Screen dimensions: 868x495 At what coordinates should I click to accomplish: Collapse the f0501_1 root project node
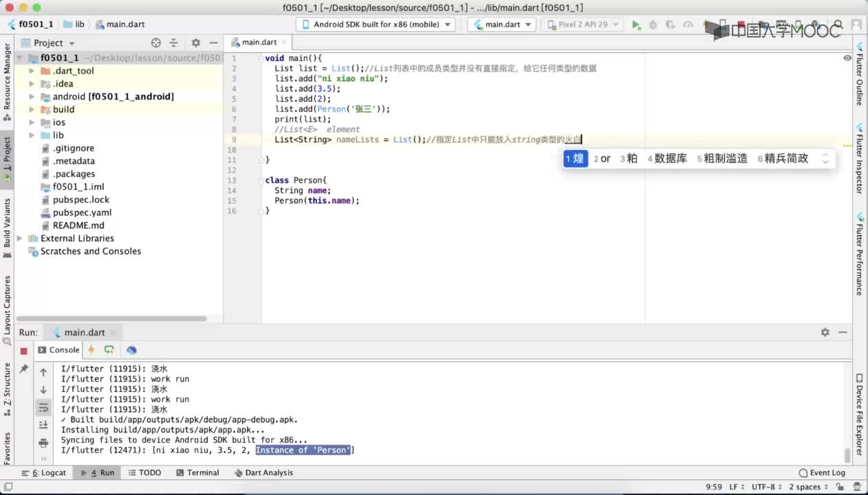click(19, 58)
